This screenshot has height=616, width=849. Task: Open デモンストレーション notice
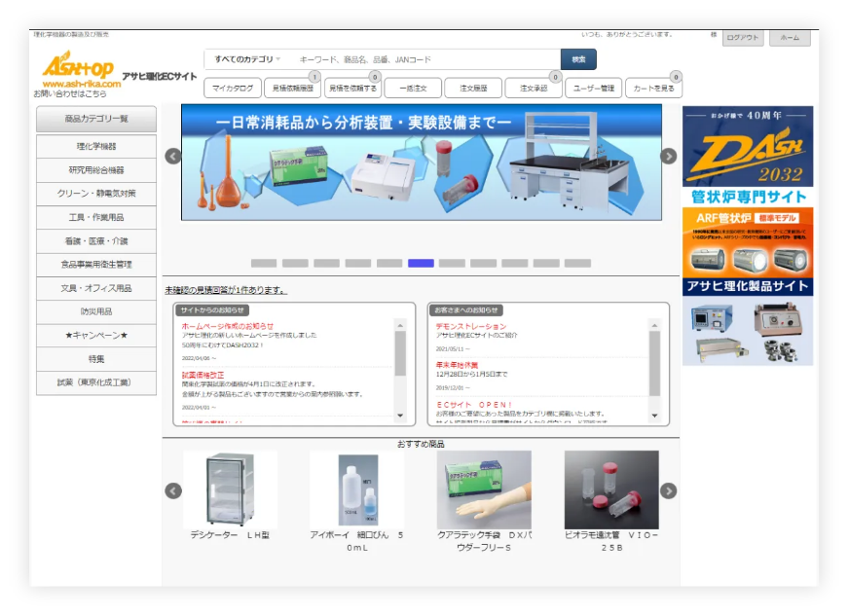(x=471, y=326)
